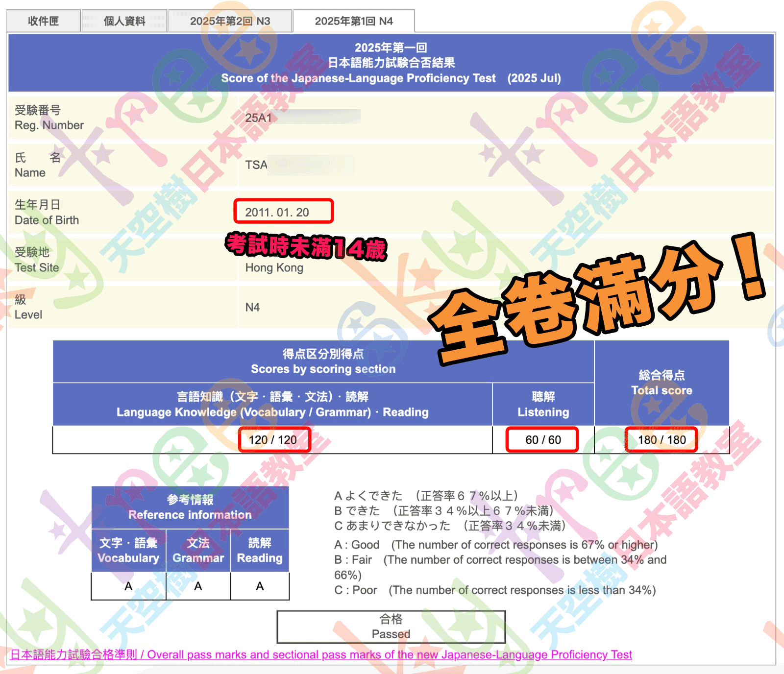Image resolution: width=784 pixels, height=674 pixels.
Task: Click the 120 / 120 language knowledge score
Action: 273,440
